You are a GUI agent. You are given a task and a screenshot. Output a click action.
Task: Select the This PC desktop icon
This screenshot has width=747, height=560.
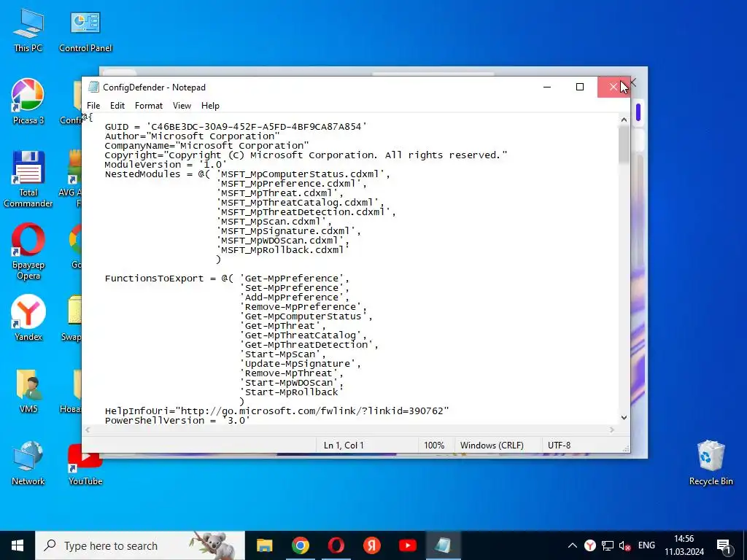[28, 31]
